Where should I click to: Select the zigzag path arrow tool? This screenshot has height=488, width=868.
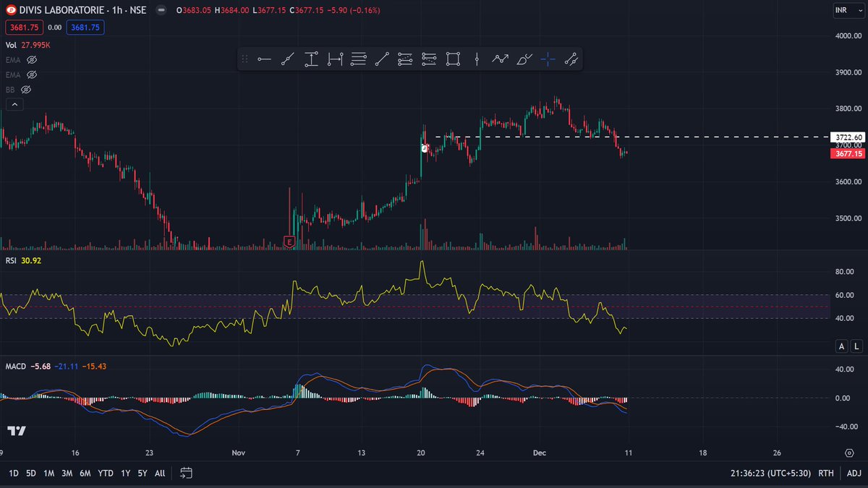(x=501, y=59)
